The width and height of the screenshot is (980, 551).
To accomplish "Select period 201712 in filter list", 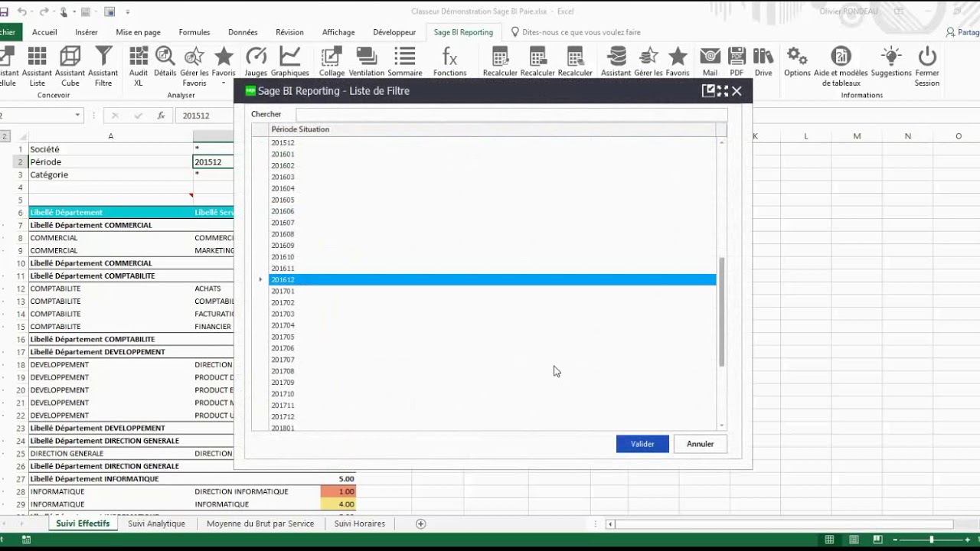I will pyautogui.click(x=492, y=417).
